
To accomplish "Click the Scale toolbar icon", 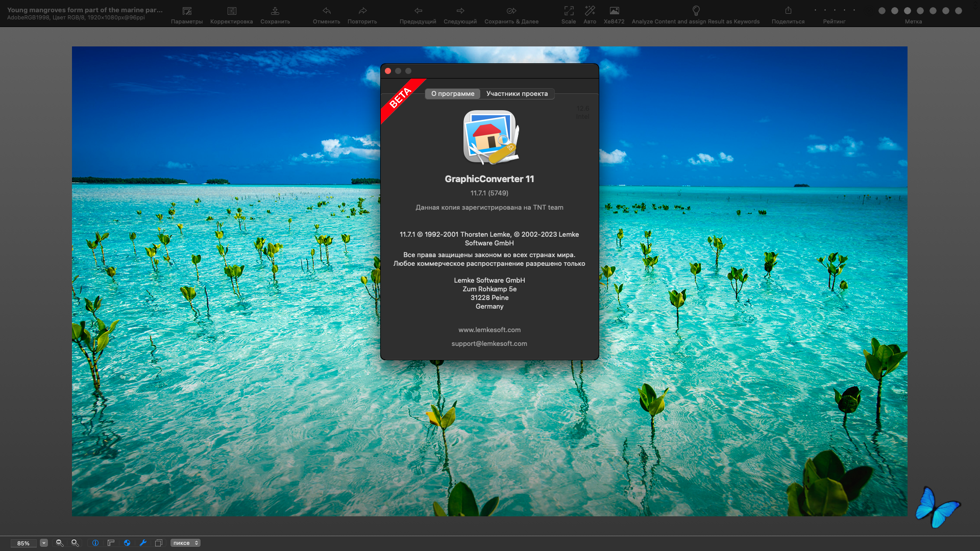I will [569, 11].
